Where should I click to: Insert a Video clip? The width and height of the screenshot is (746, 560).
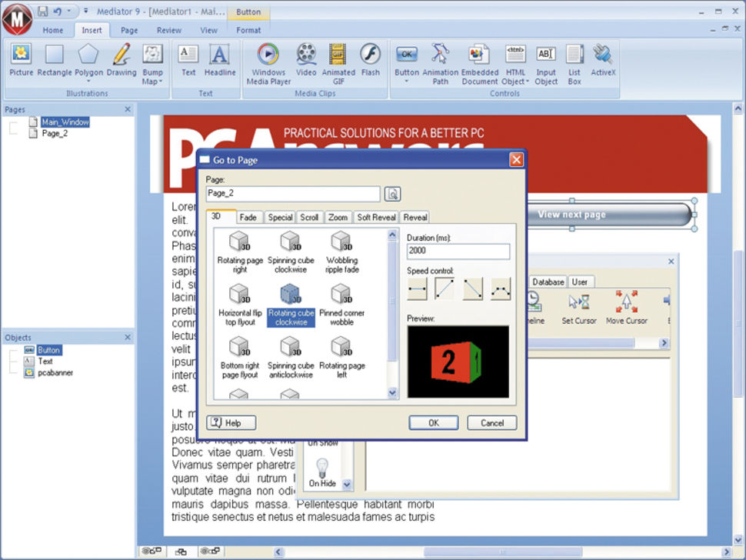click(x=306, y=59)
